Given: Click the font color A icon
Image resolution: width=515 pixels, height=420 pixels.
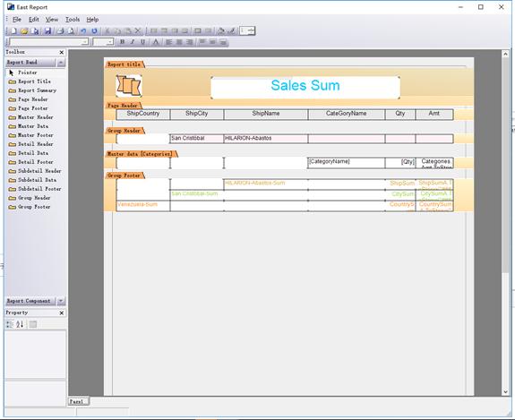Looking at the screenshot, I should click(156, 42).
